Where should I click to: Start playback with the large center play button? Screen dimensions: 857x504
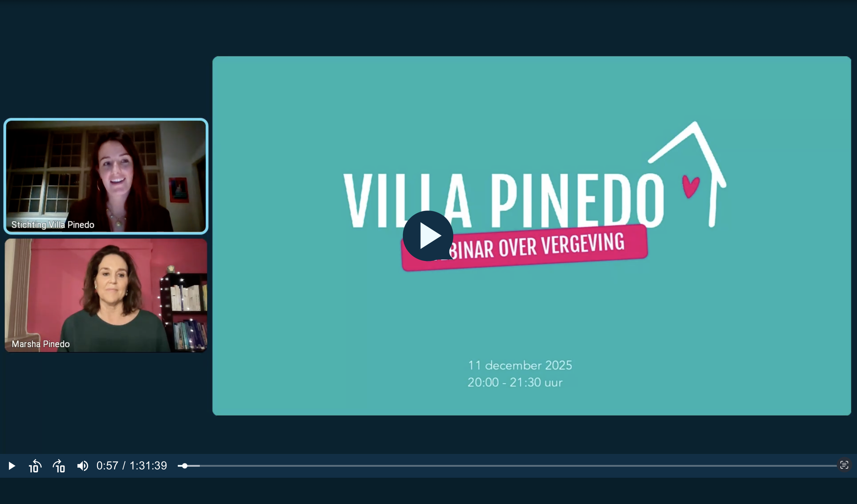coord(428,236)
